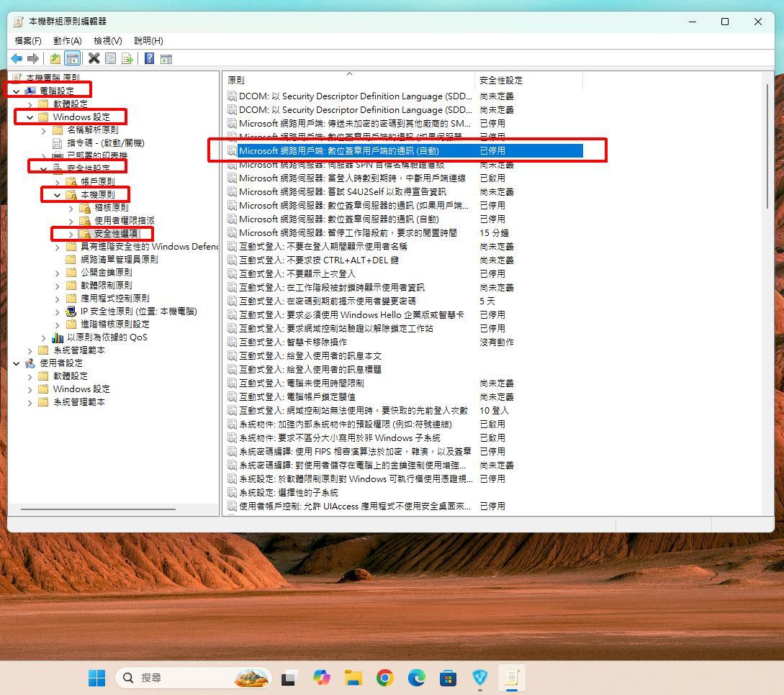Open the 檢視(V) menu
This screenshot has width=784, height=695.
(107, 41)
